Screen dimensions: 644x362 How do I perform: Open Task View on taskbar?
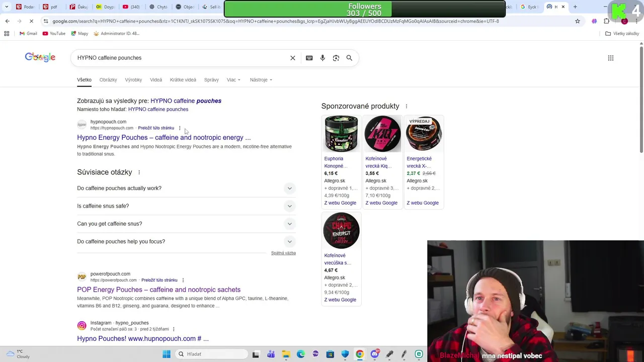pyautogui.click(x=256, y=354)
